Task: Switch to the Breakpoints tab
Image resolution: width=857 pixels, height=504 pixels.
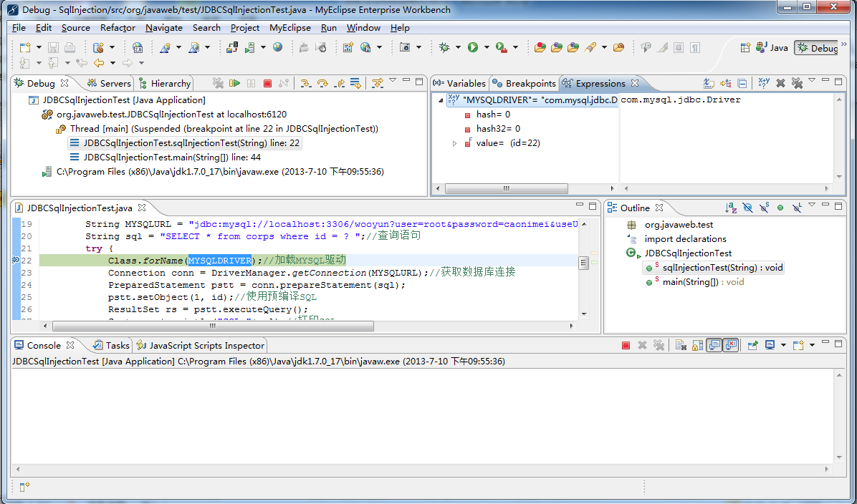Action: [x=524, y=84]
